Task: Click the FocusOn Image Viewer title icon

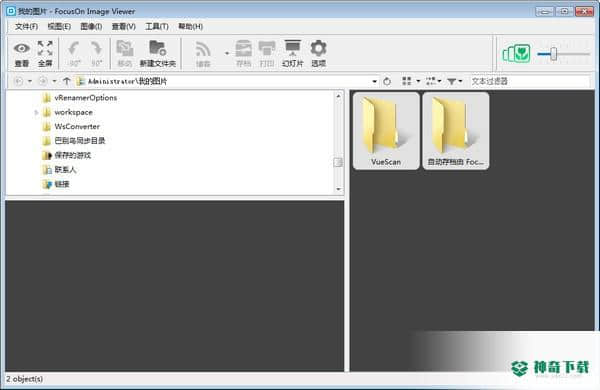Action: pyautogui.click(x=11, y=11)
